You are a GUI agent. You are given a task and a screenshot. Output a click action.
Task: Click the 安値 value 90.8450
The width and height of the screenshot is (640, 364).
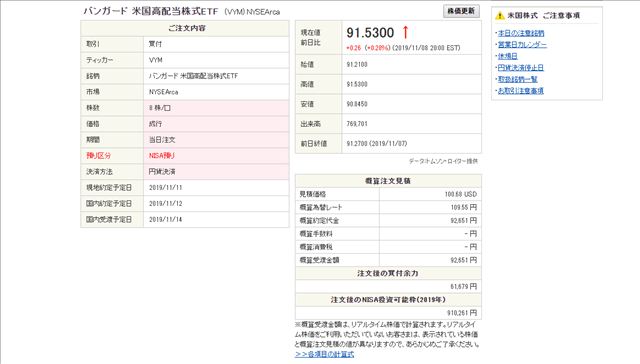pos(357,104)
